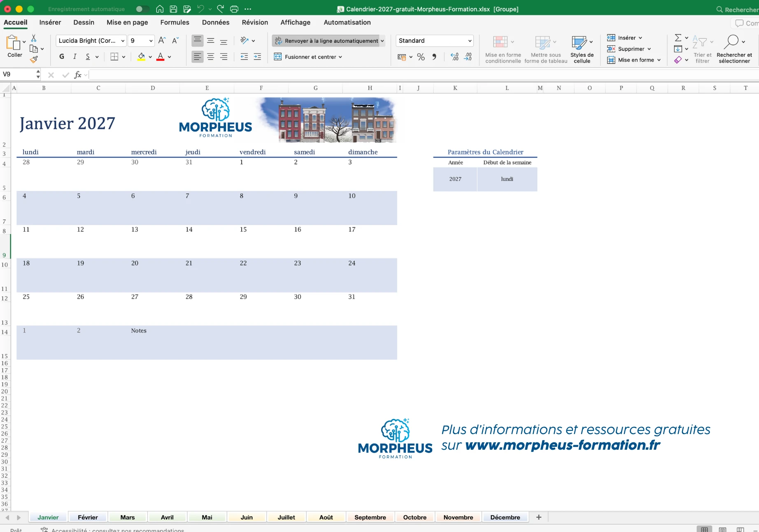Click Mise en forme conditionnelle button
This screenshot has height=532, width=759.
coord(503,49)
